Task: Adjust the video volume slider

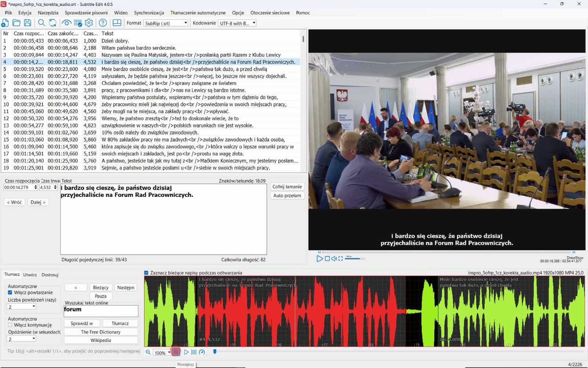Action: [x=354, y=258]
